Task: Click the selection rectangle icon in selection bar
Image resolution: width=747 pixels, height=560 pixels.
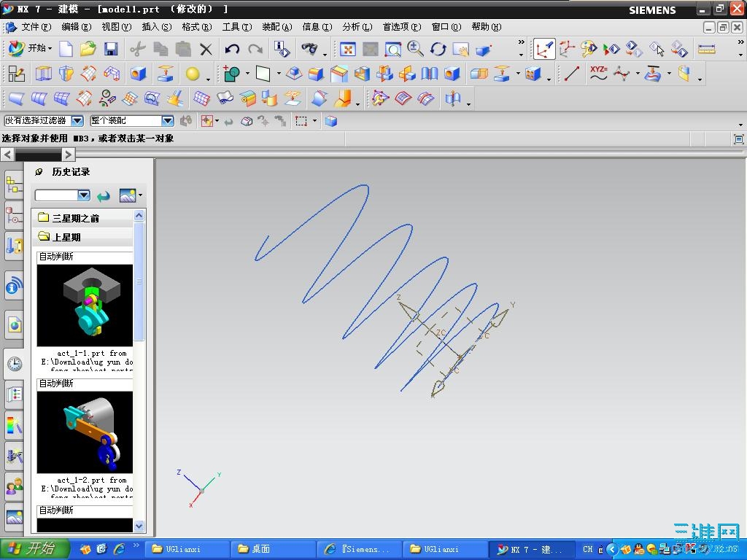Action: point(301,121)
